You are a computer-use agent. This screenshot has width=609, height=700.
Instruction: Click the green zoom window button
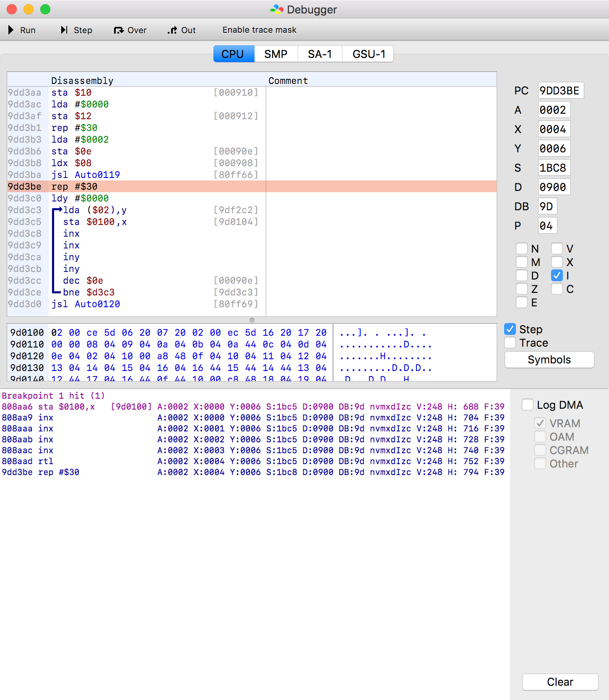[x=45, y=9]
